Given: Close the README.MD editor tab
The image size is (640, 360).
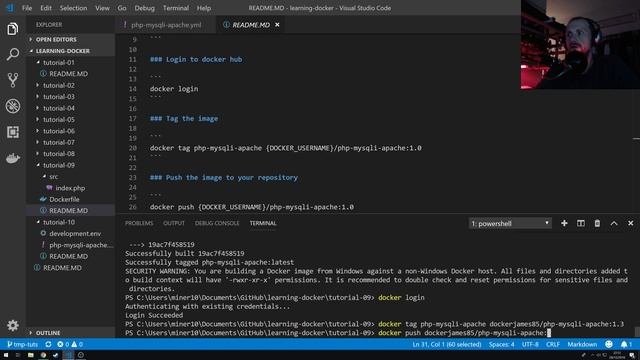Looking at the screenshot, I should coord(277,25).
